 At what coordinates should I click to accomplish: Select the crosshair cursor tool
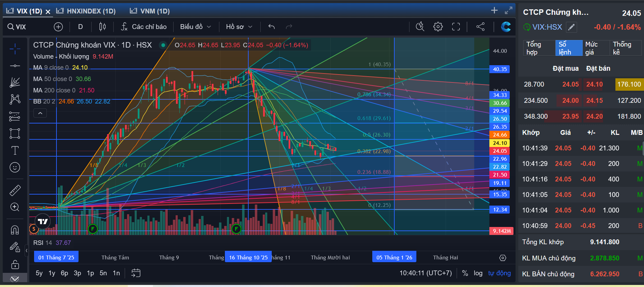15,49
